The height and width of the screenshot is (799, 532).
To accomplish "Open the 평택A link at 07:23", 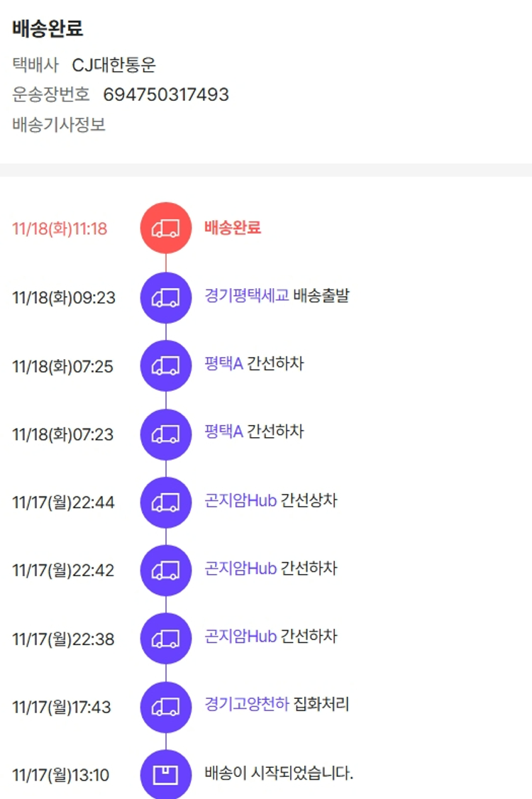I will pyautogui.click(x=223, y=432).
